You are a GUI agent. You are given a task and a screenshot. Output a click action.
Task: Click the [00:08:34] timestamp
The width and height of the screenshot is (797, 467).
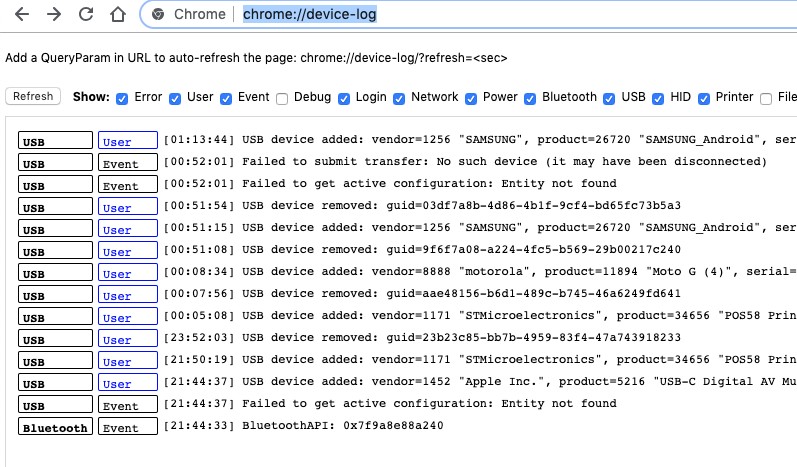[x=199, y=272]
